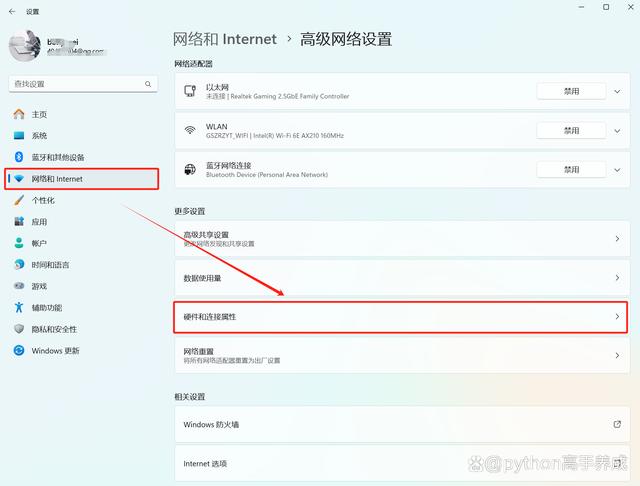Select 个性化 in sidebar
Viewport: 640px width, 486px height.
(x=82, y=200)
